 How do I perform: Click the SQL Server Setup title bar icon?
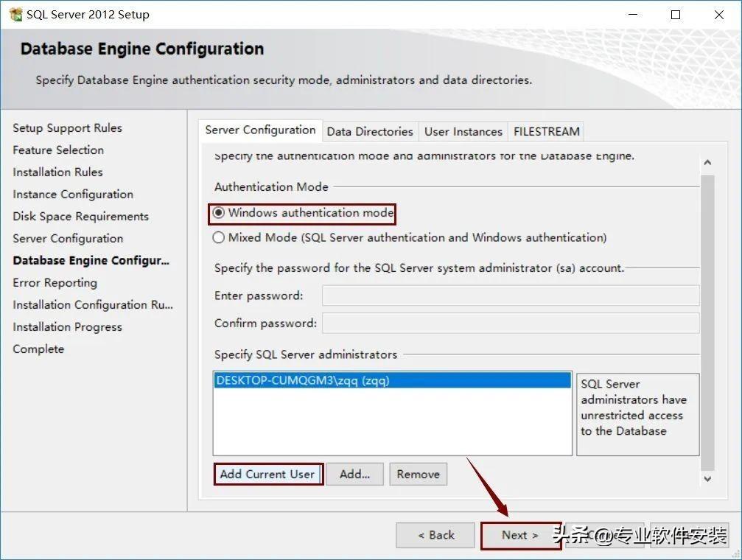coord(15,14)
